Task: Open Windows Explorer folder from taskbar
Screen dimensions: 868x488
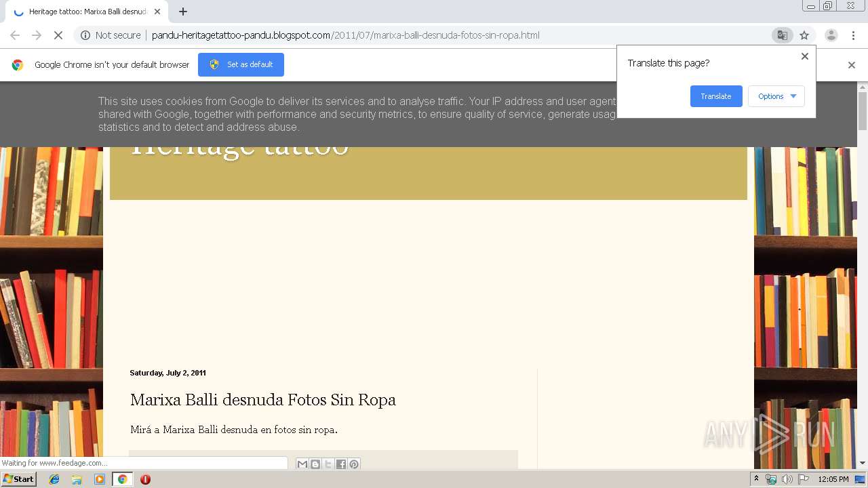Action: pyautogui.click(x=77, y=479)
